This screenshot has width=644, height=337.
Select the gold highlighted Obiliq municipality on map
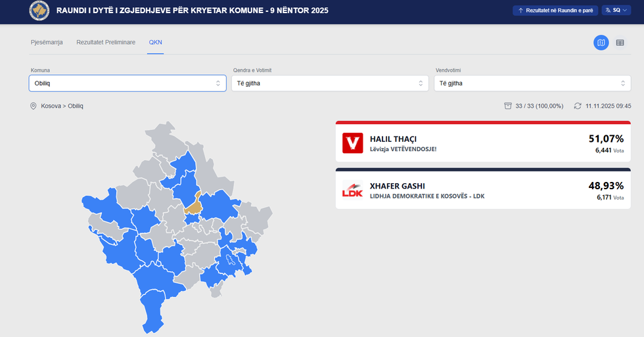click(194, 206)
